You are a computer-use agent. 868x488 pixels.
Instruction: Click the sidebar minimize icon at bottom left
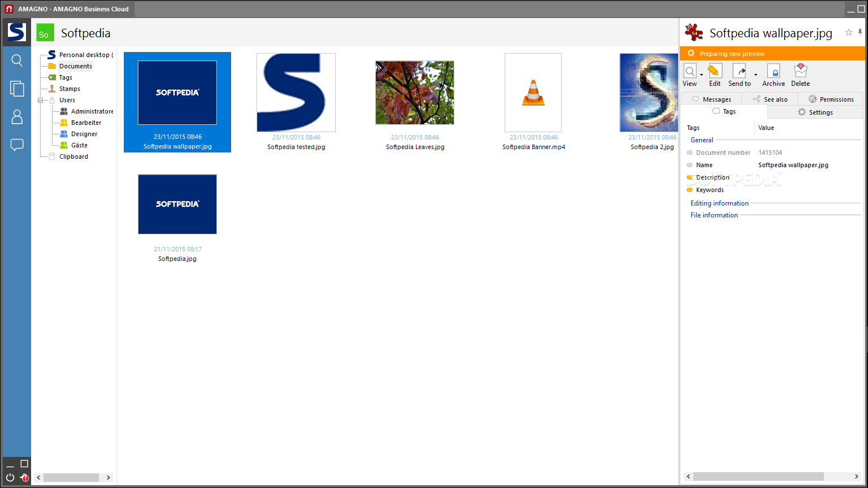click(x=10, y=466)
